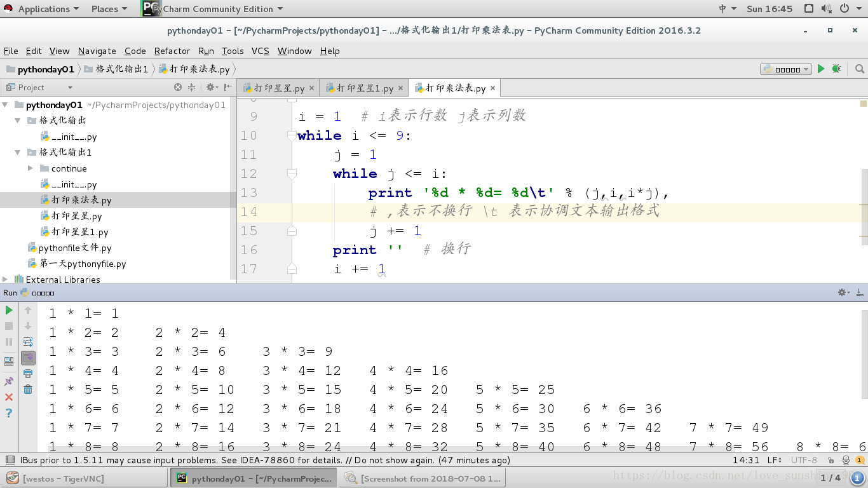
Task: Open the VCS menu
Action: point(261,51)
